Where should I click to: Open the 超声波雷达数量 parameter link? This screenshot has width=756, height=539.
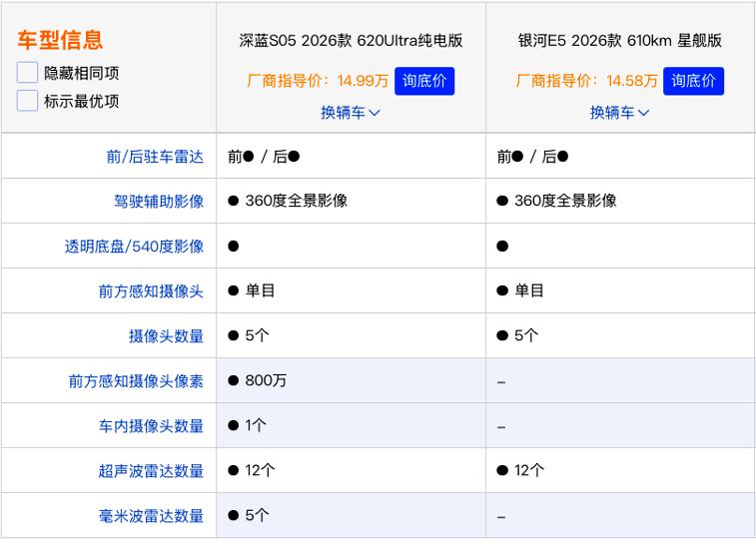click(151, 470)
